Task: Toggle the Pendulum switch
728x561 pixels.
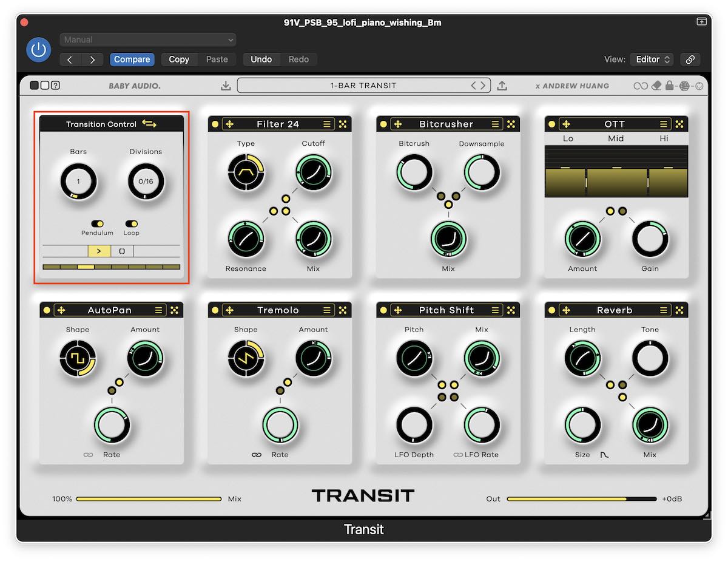Action: tap(97, 224)
